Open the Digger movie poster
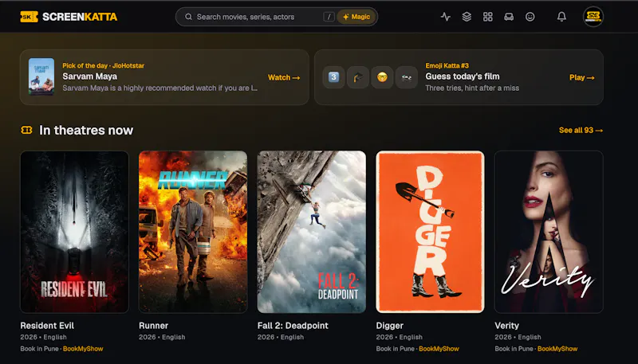The height and width of the screenshot is (364, 638). click(x=430, y=232)
